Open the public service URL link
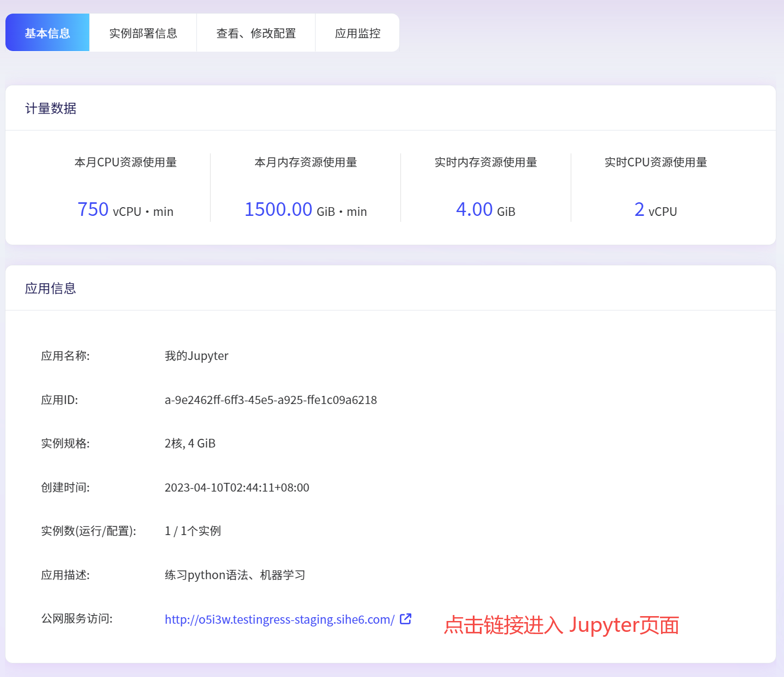The height and width of the screenshot is (677, 784). coord(280,619)
